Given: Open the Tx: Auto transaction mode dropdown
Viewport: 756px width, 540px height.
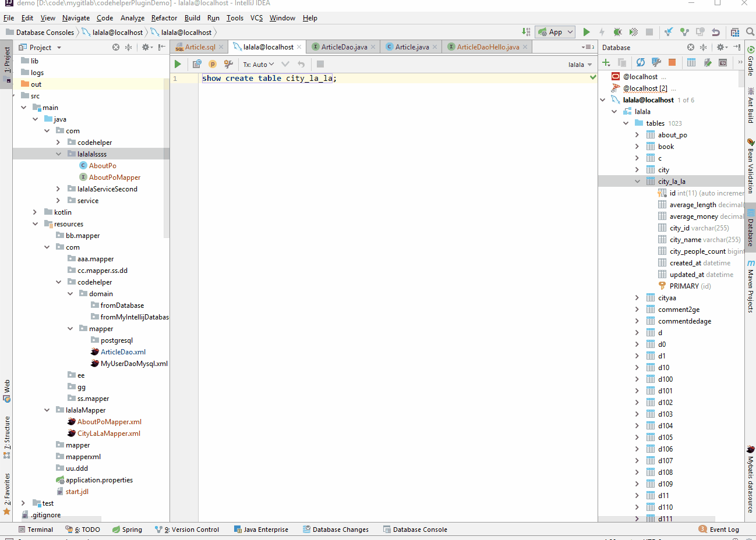Looking at the screenshot, I should (x=259, y=65).
